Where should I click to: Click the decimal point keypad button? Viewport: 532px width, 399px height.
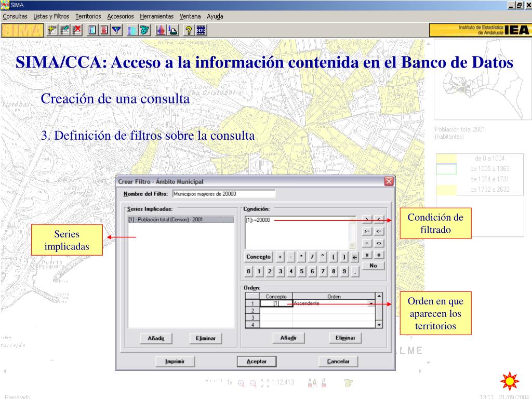(x=355, y=271)
